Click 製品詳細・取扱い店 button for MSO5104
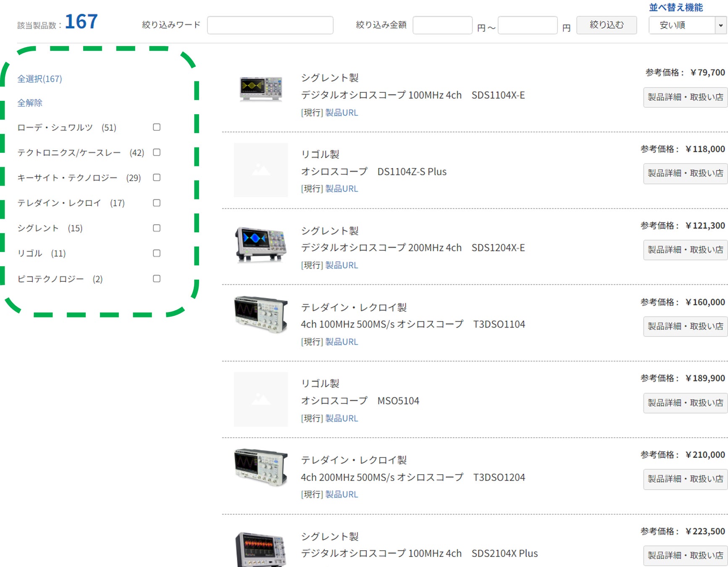 [x=686, y=403]
